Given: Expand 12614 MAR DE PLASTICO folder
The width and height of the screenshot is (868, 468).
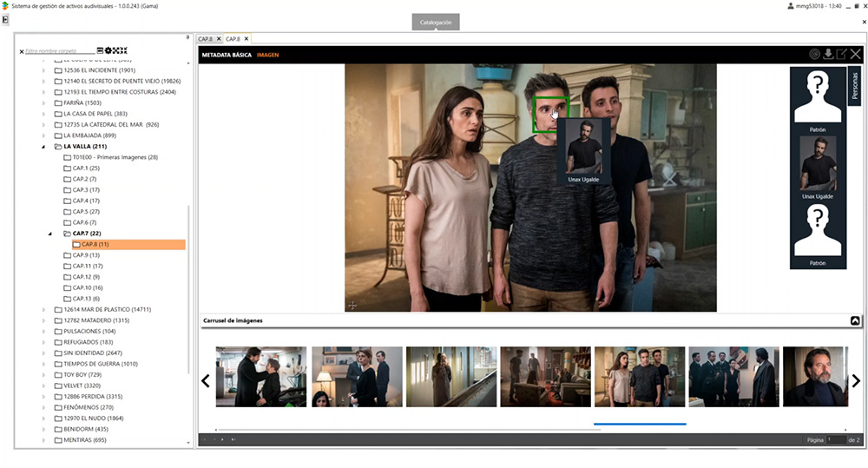Looking at the screenshot, I should click(x=43, y=310).
